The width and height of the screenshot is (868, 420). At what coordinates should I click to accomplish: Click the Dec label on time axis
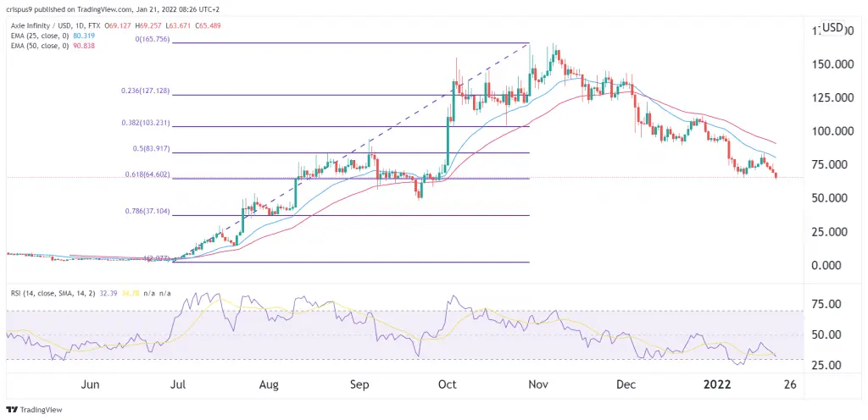(626, 384)
